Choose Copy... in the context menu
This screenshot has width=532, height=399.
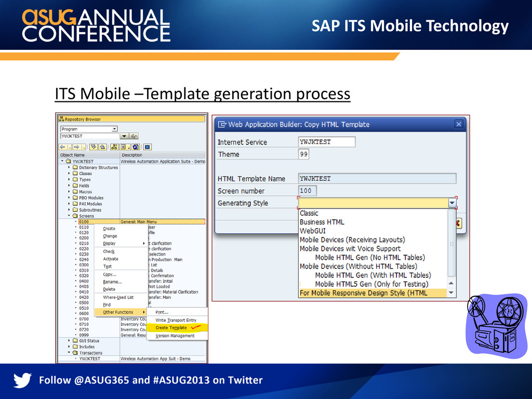tap(121, 274)
